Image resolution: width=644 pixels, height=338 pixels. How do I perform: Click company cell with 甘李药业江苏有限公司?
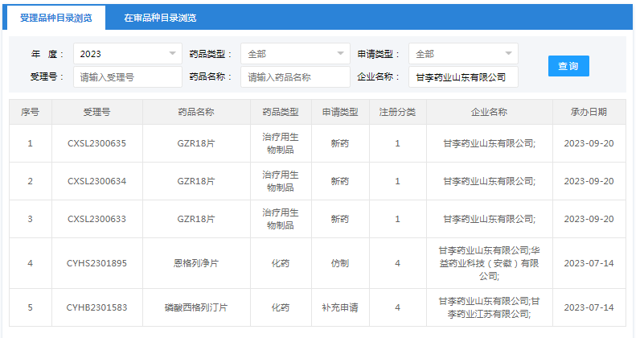tap(489, 307)
